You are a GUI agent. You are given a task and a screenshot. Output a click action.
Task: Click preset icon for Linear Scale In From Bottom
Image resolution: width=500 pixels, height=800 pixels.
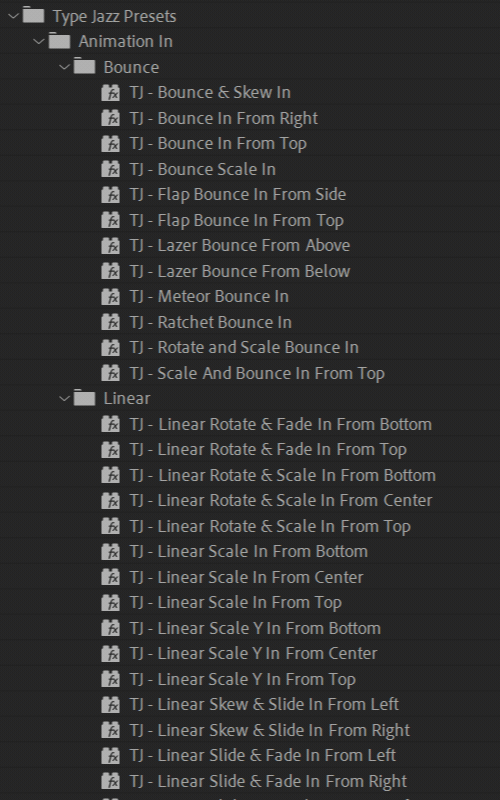pos(111,552)
